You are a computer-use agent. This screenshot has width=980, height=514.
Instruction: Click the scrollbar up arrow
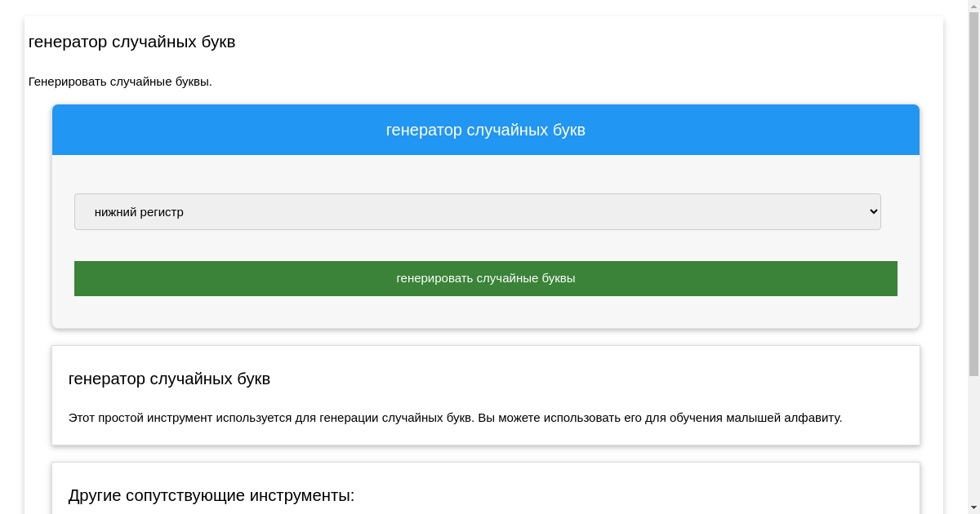[973, 6]
